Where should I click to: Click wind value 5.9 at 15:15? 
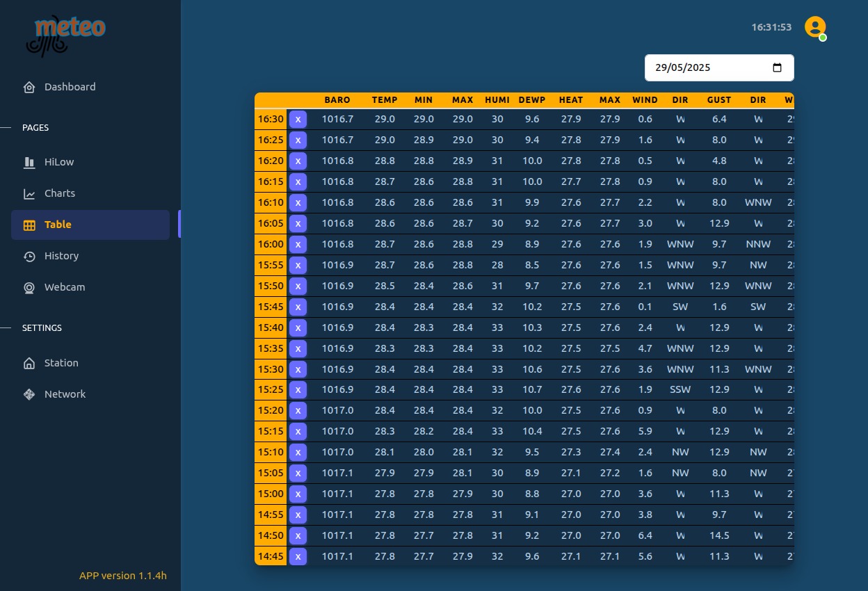645,431
